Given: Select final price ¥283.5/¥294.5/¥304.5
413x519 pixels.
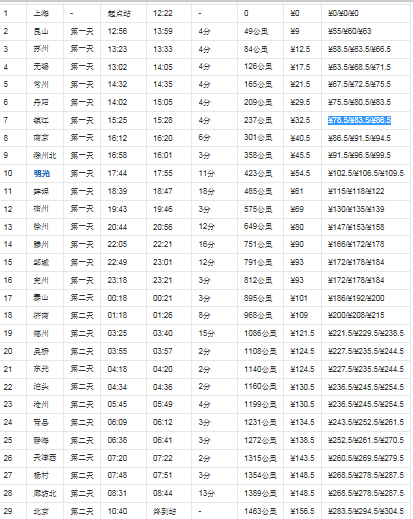Looking at the screenshot, I should 366,511.
